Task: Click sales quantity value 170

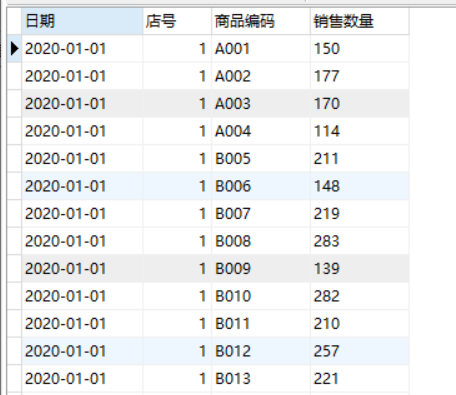Action: click(327, 104)
